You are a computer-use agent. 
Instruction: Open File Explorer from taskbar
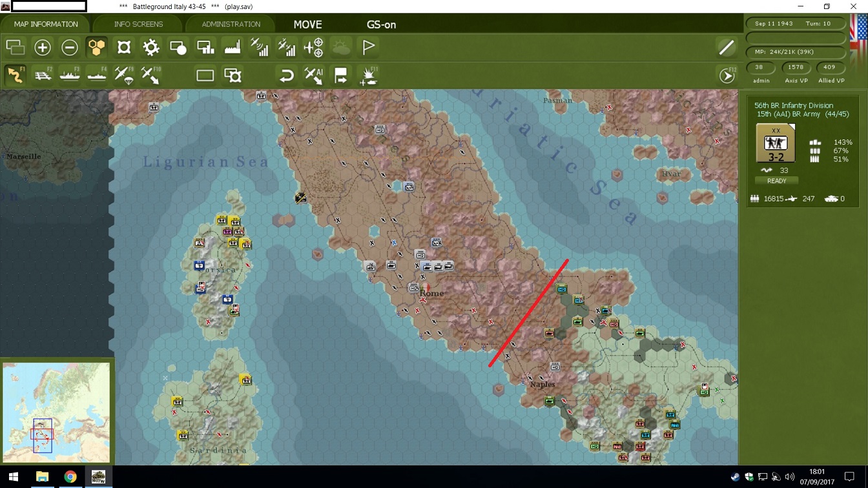coord(42,477)
